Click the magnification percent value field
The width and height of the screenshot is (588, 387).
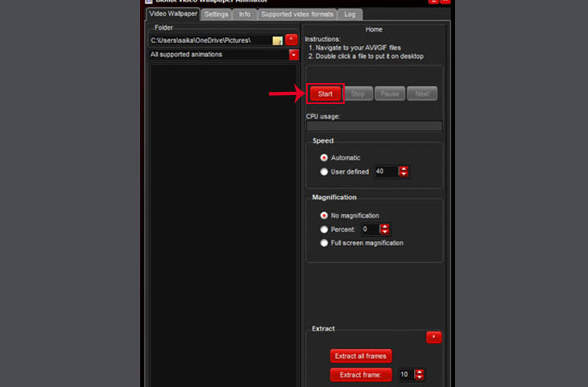(371, 229)
